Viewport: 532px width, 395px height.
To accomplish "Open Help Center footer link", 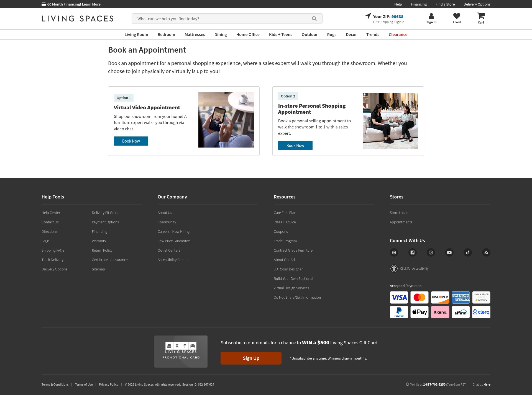I will (x=51, y=213).
